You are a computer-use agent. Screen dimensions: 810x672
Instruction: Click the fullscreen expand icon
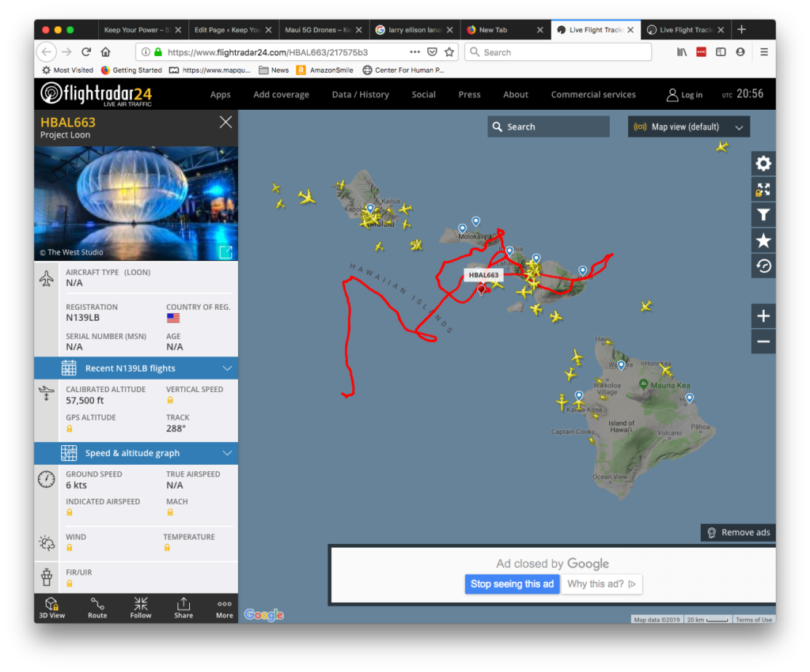[763, 188]
